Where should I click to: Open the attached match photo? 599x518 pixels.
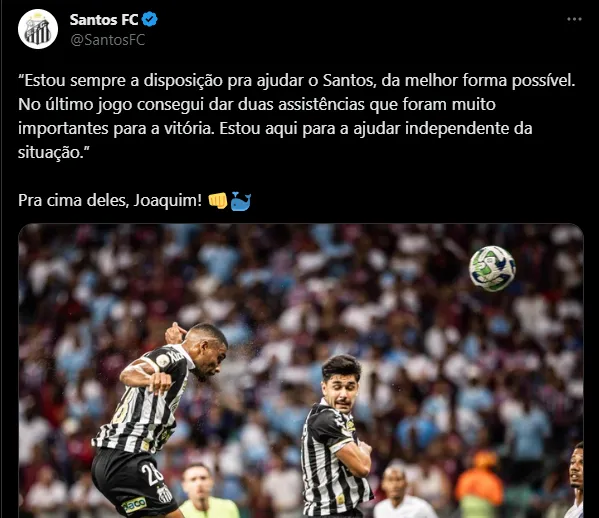point(301,371)
